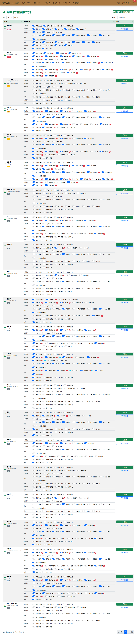Click the avatar icon beside 蕭宏瑞
This screenshot has height=644, width=137.
pyautogui.click(x=5, y=469)
